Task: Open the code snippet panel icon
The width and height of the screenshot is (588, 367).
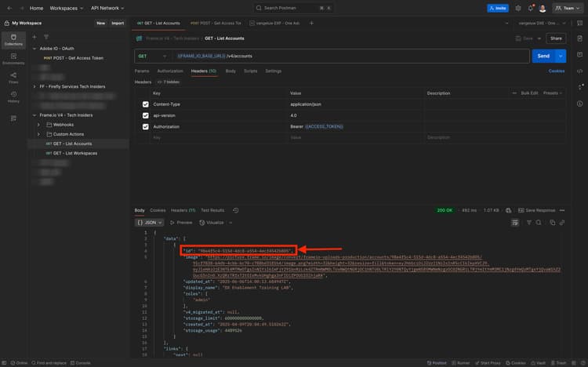Action: coord(579,71)
